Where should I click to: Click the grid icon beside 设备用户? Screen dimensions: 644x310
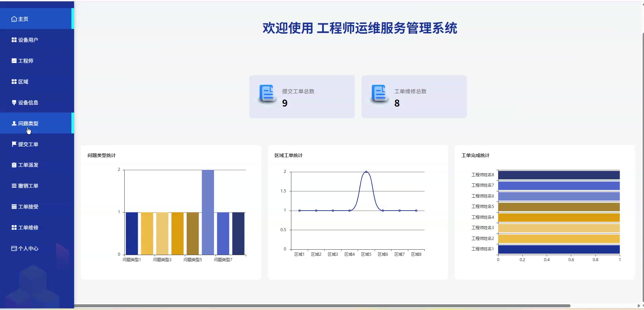tap(14, 40)
